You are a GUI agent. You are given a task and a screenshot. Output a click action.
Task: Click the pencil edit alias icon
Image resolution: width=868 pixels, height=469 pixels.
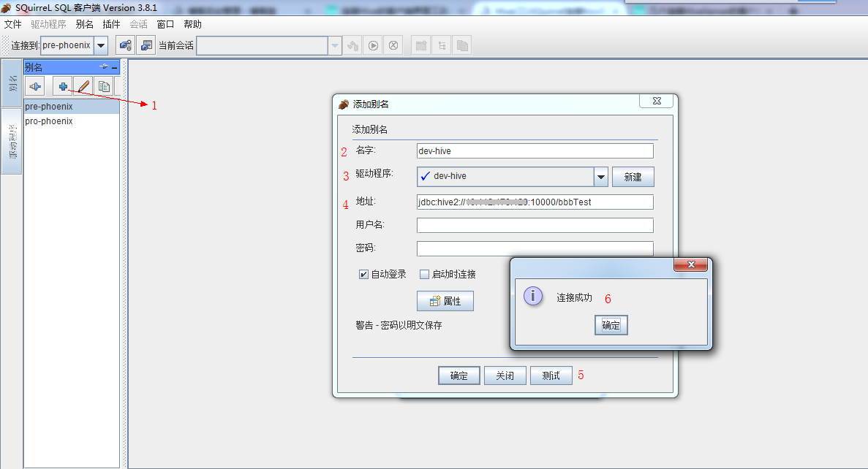(83, 86)
